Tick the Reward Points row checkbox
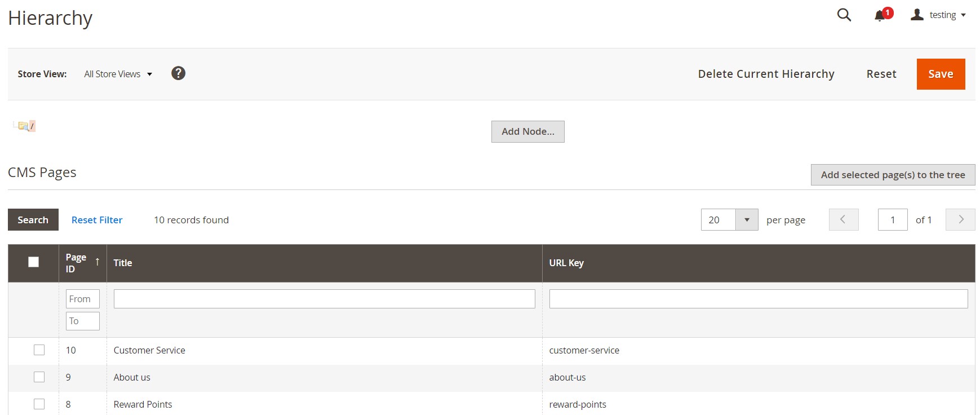The width and height of the screenshot is (980, 415). click(x=39, y=404)
